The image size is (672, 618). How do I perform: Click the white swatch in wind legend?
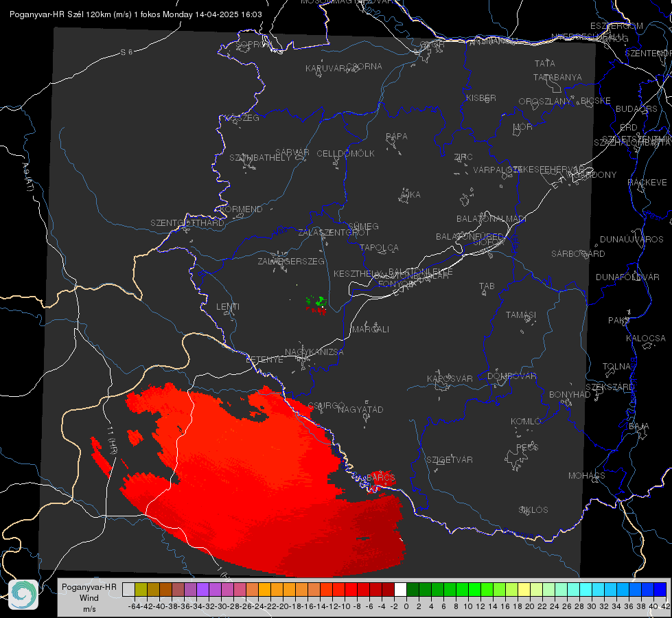[x=400, y=589]
